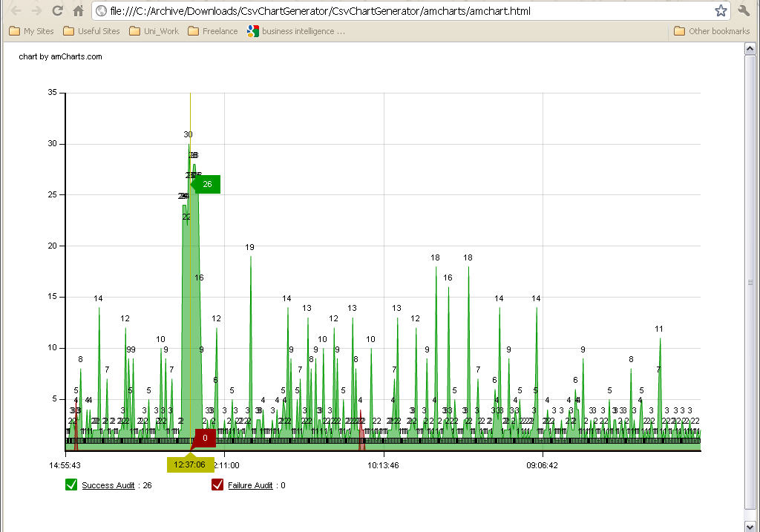Click the address bar URL field

401,11
